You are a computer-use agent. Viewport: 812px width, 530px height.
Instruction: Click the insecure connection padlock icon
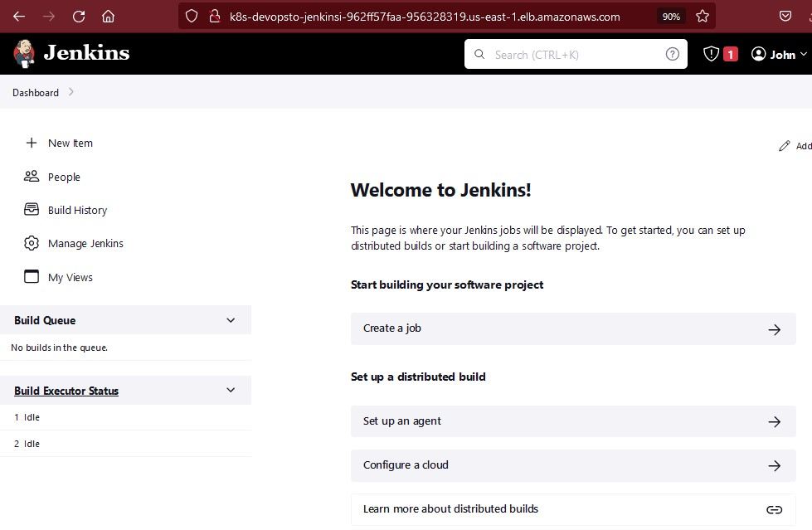tap(214, 16)
